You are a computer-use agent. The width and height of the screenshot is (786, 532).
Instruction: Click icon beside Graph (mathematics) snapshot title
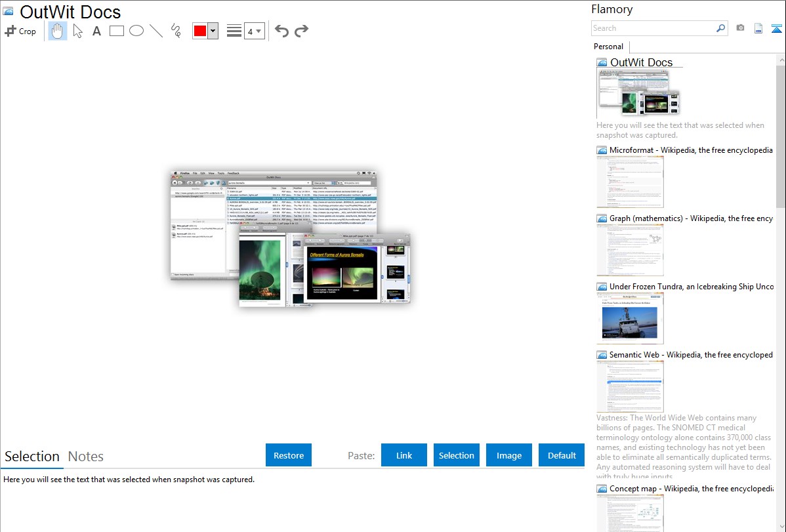click(602, 218)
